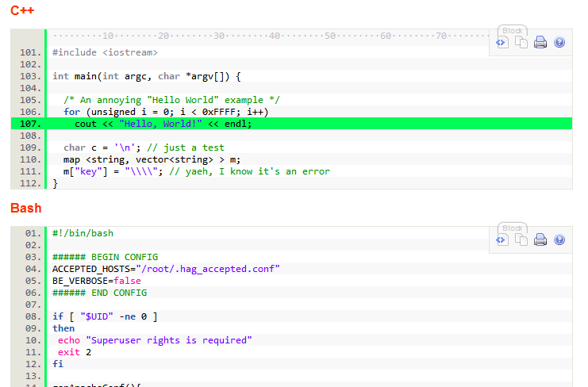588x387 pixels.
Task: Click the #include <iostream> line
Action: coord(105,52)
